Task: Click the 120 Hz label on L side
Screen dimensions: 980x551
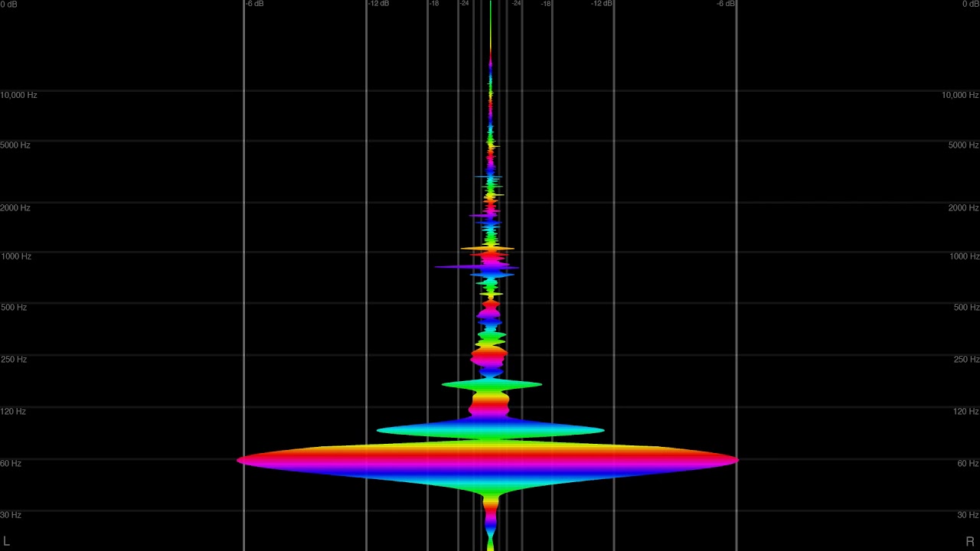Action: click(13, 411)
